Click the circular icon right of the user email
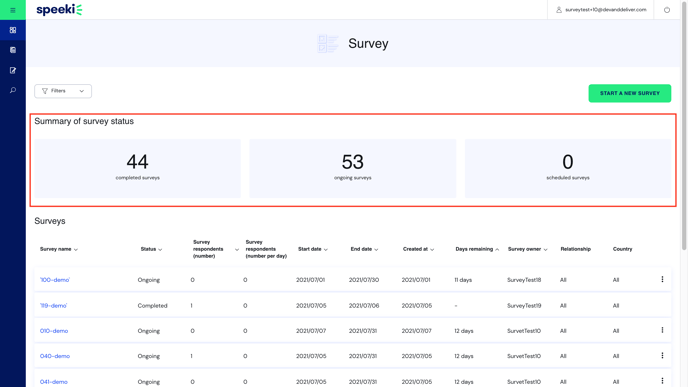Viewport: 688px width, 387px height. [666, 10]
